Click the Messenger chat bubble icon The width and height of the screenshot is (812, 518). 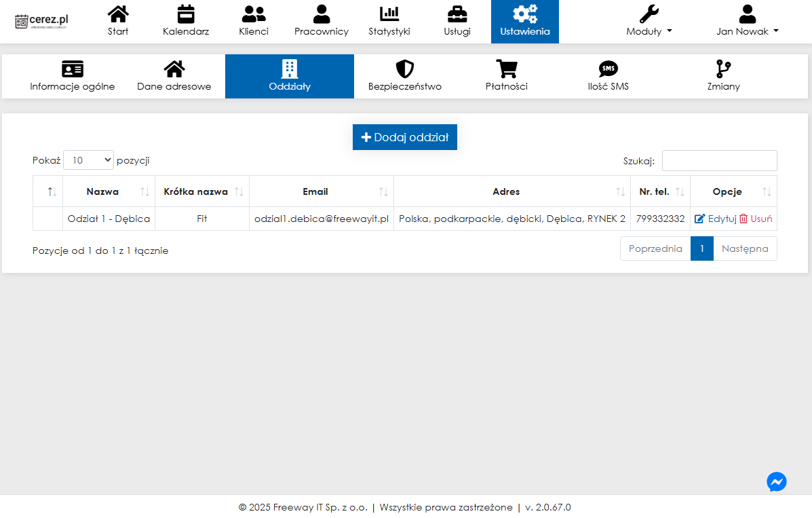click(776, 481)
